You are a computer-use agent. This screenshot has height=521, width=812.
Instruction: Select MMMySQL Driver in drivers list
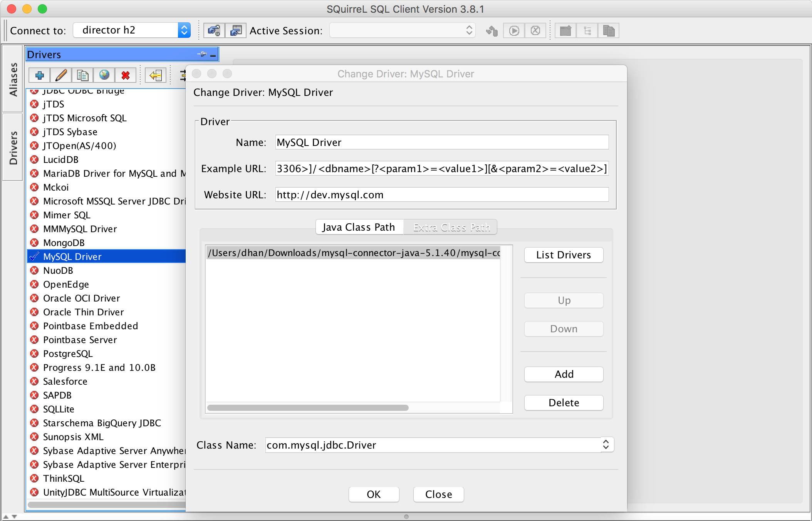pyautogui.click(x=107, y=229)
